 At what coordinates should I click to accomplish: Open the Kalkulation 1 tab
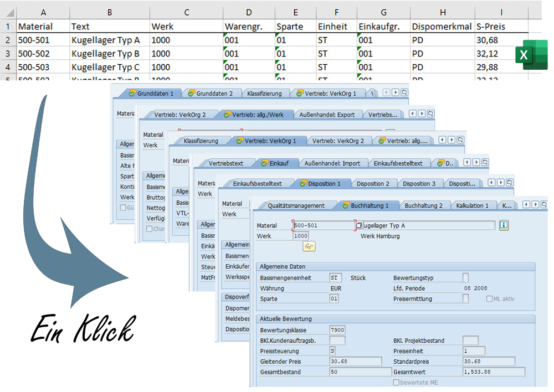[472, 205]
